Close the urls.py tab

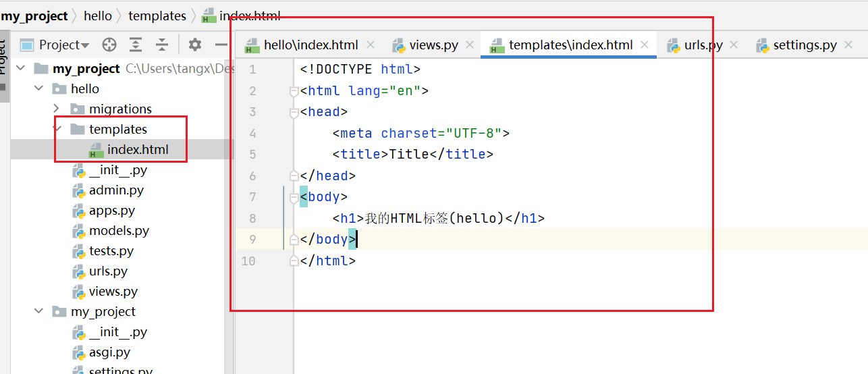click(x=734, y=45)
